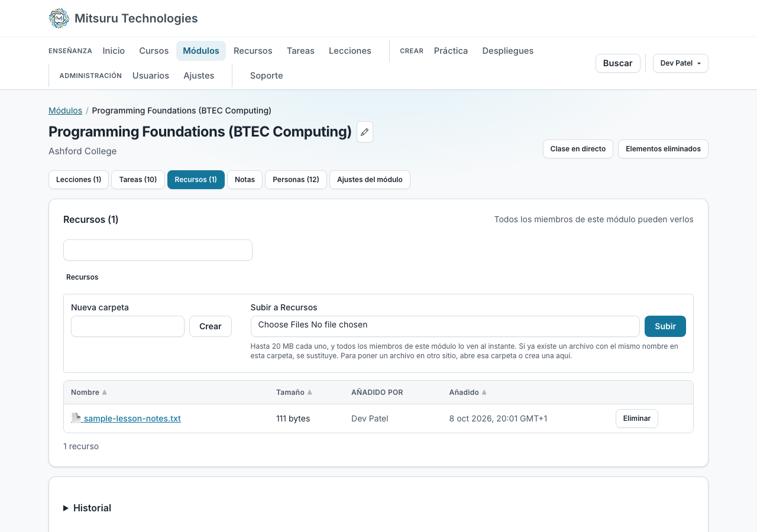Expand the Historial section

pyautogui.click(x=88, y=508)
